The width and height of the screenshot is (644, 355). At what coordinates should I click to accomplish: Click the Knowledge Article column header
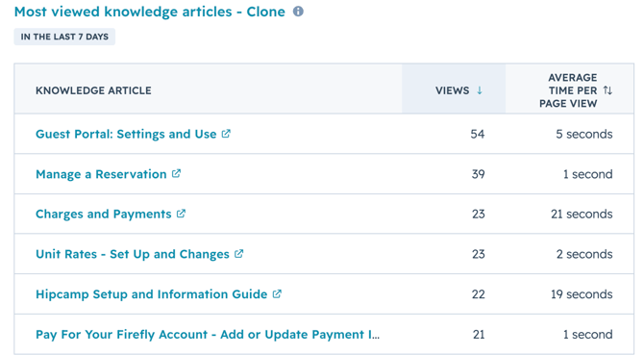point(93,90)
